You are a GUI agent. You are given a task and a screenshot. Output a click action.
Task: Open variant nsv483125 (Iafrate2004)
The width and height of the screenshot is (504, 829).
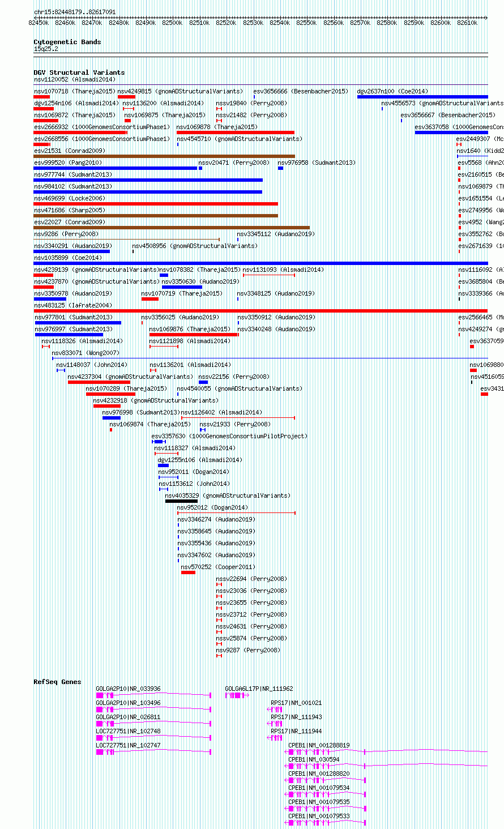(73, 305)
